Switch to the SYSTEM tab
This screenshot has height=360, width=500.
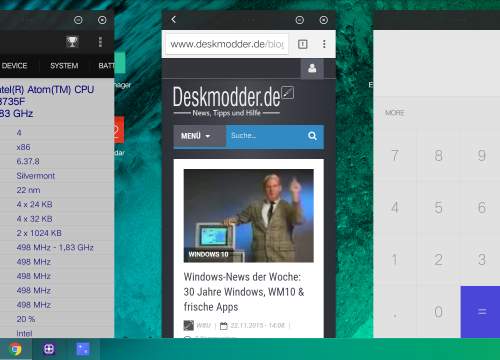click(x=64, y=66)
